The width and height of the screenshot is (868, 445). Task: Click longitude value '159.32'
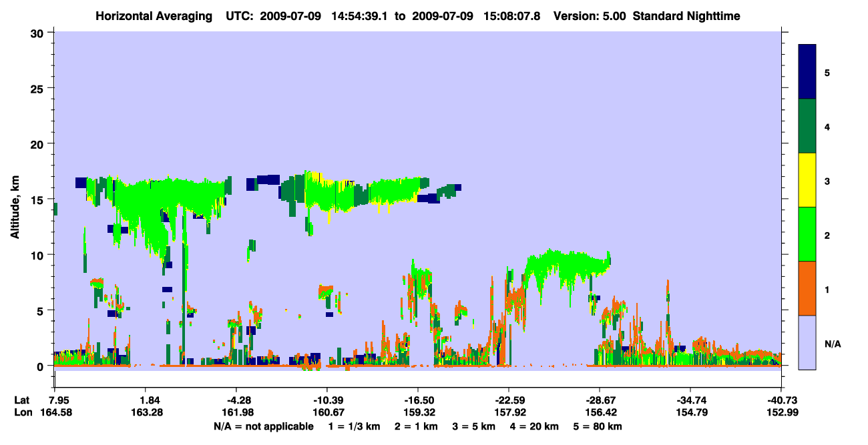[x=418, y=412]
